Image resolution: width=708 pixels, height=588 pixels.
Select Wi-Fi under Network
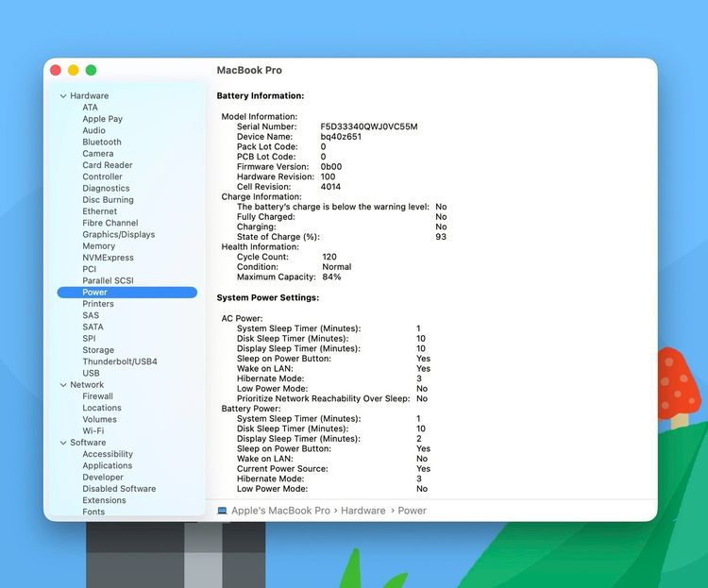point(93,430)
